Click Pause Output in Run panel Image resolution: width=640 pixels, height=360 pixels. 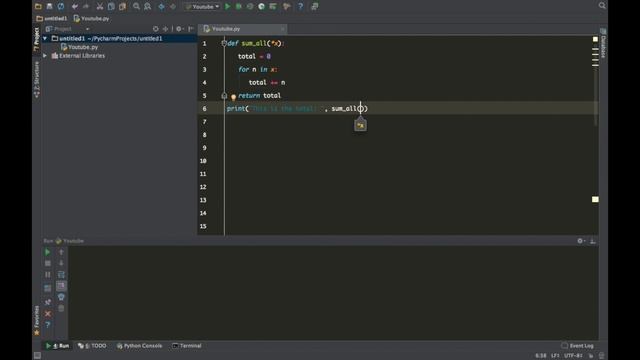click(x=47, y=275)
